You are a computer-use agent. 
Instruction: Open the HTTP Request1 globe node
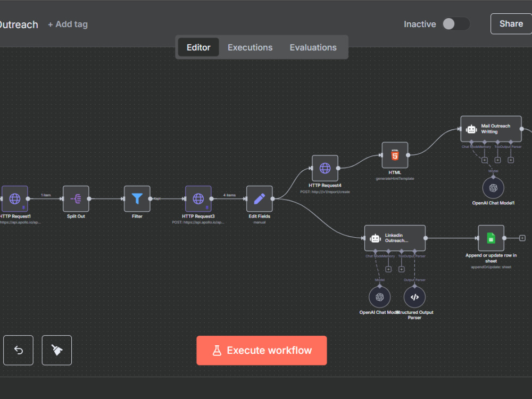coord(14,199)
